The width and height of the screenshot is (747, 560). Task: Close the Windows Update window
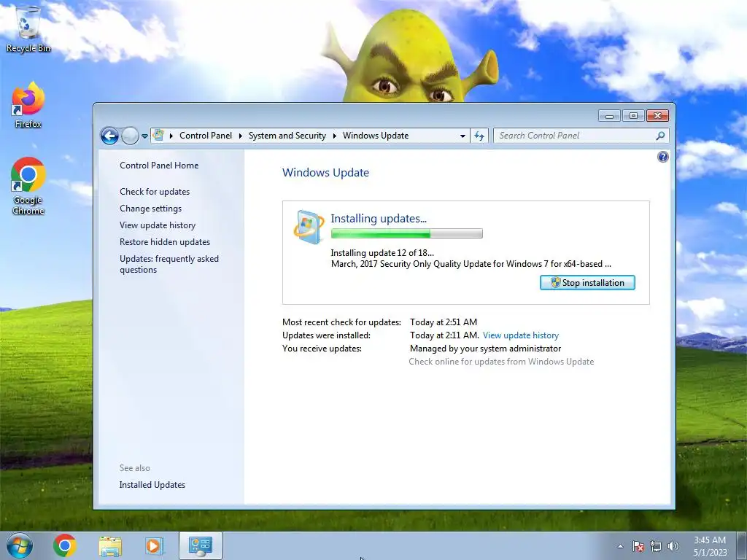[x=657, y=116]
